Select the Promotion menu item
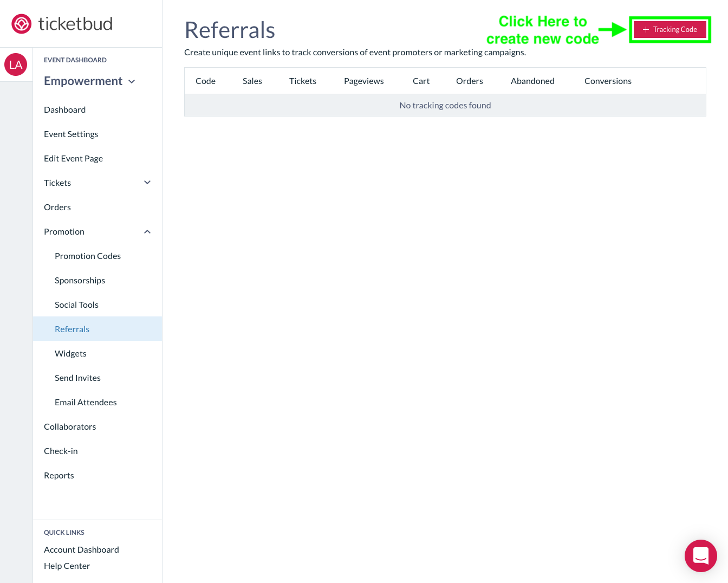 click(x=64, y=231)
